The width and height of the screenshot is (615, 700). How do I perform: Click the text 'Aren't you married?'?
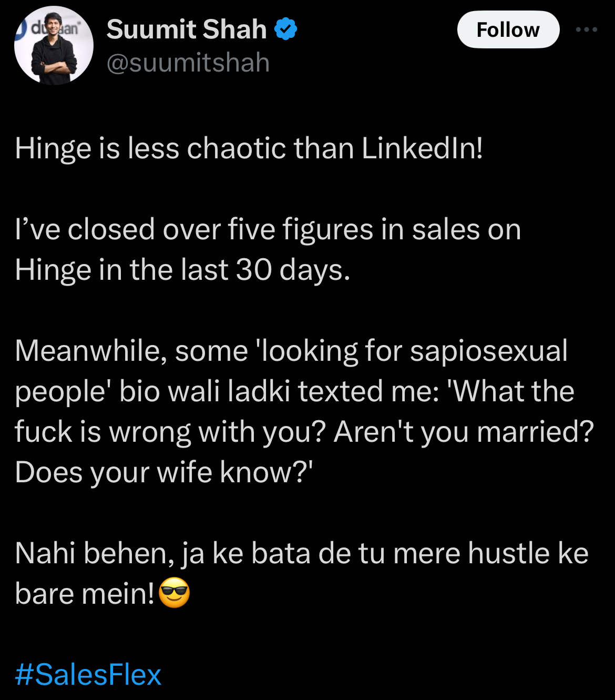[x=464, y=432]
